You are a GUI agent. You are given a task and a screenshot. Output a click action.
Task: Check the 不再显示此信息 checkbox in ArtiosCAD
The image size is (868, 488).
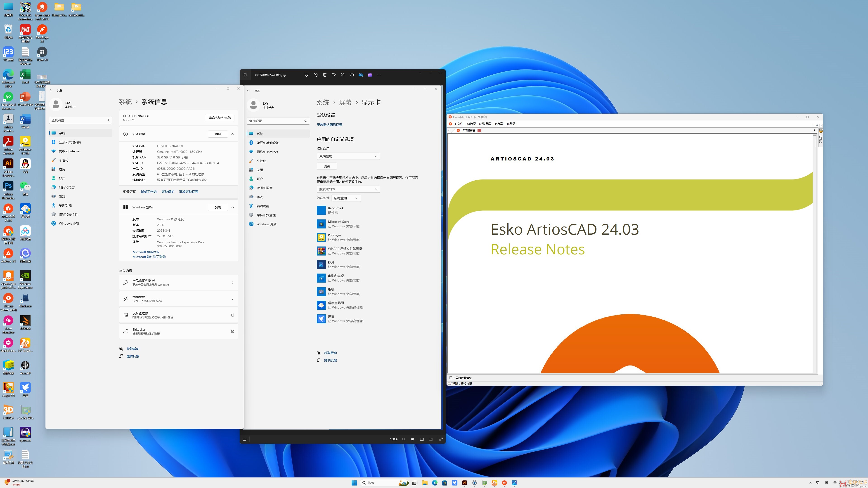point(451,378)
